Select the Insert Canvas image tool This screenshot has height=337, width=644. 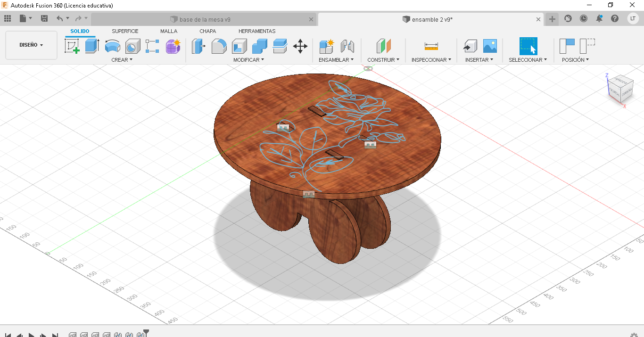click(490, 46)
